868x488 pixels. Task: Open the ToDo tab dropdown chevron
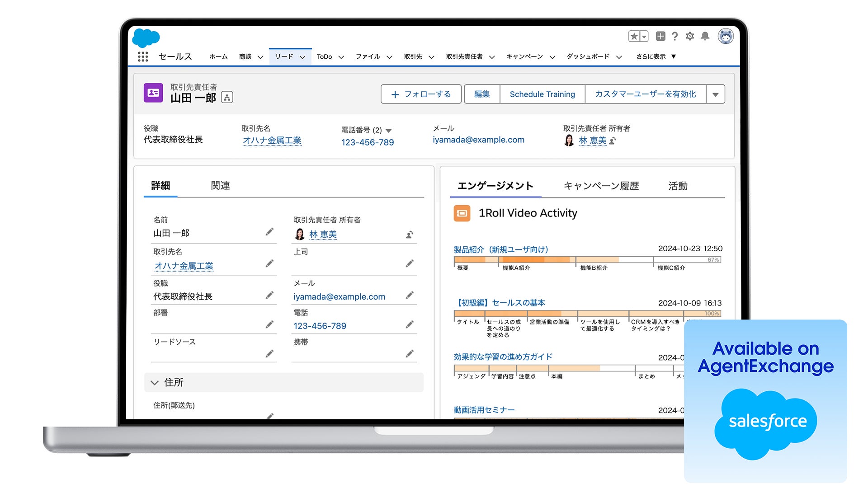pos(341,57)
